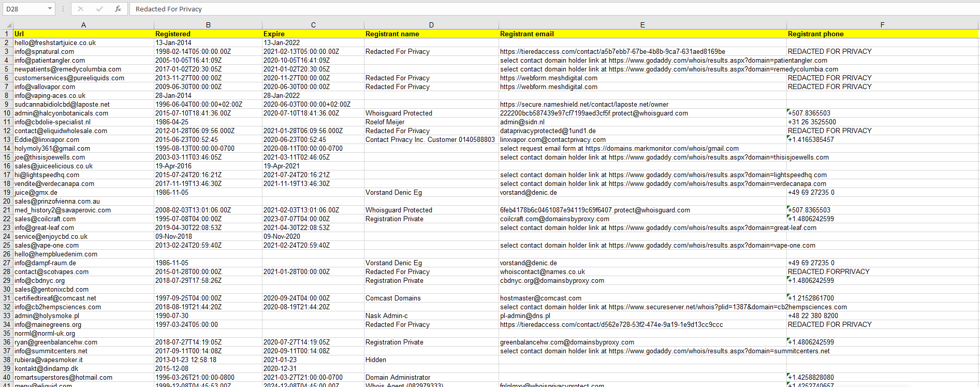The width and height of the screenshot is (980, 387).
Task: Click the Insert Function fx icon
Action: pyautogui.click(x=118, y=9)
